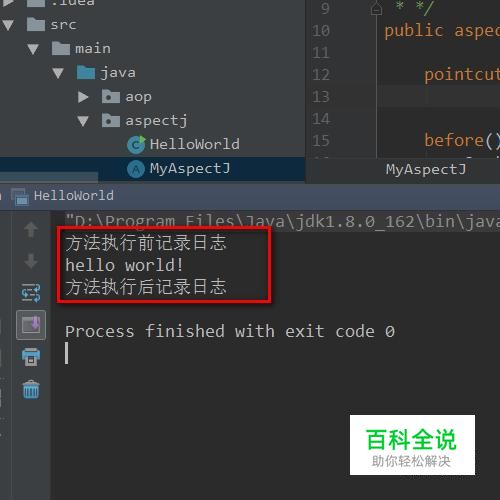Toggle soft-wrap icon in console
Image resolution: width=500 pixels, height=500 pixels.
point(31,293)
